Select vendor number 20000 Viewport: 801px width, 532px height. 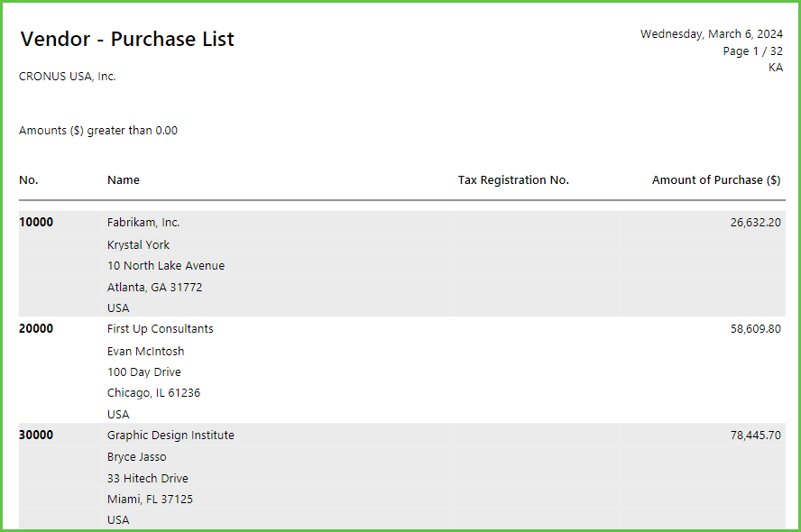(x=36, y=329)
